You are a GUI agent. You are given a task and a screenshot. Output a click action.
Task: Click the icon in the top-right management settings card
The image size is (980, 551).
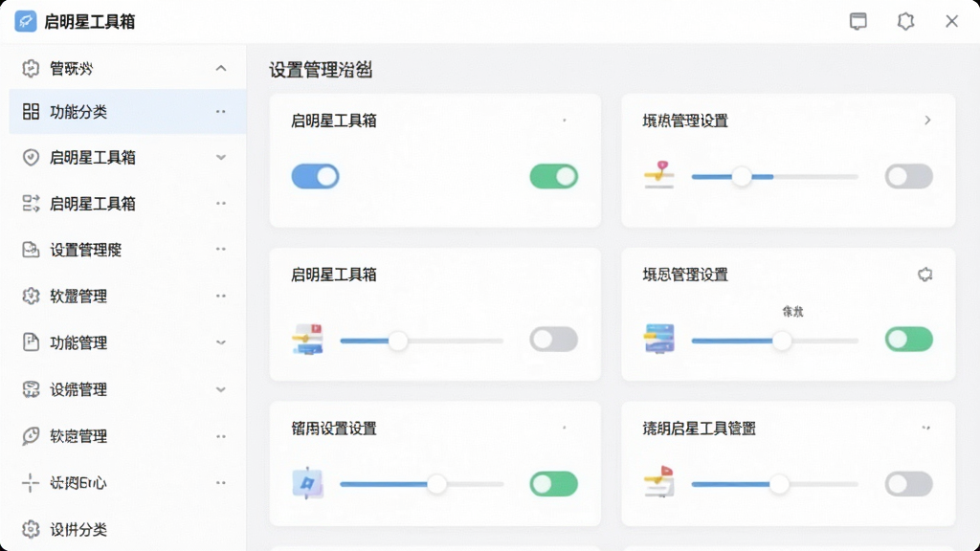click(659, 175)
